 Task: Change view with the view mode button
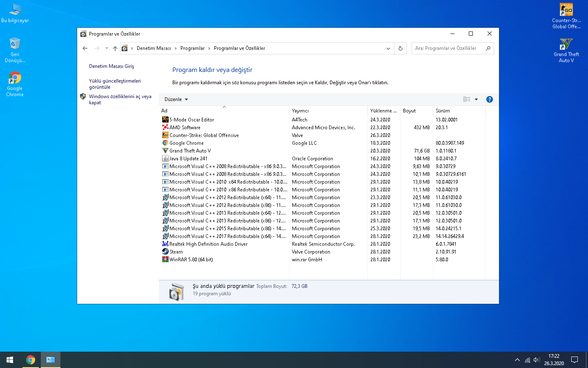click(x=467, y=99)
